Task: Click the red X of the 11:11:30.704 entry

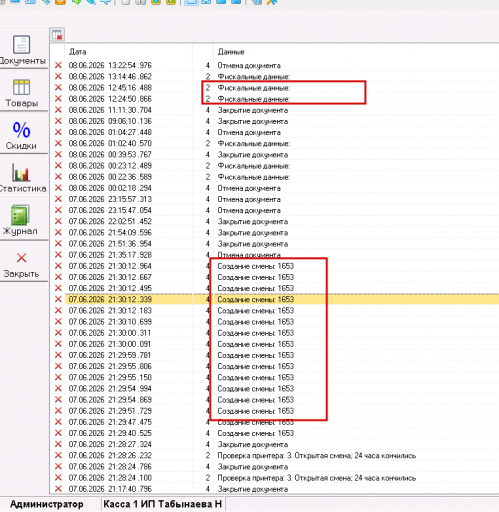Action: pyautogui.click(x=58, y=110)
